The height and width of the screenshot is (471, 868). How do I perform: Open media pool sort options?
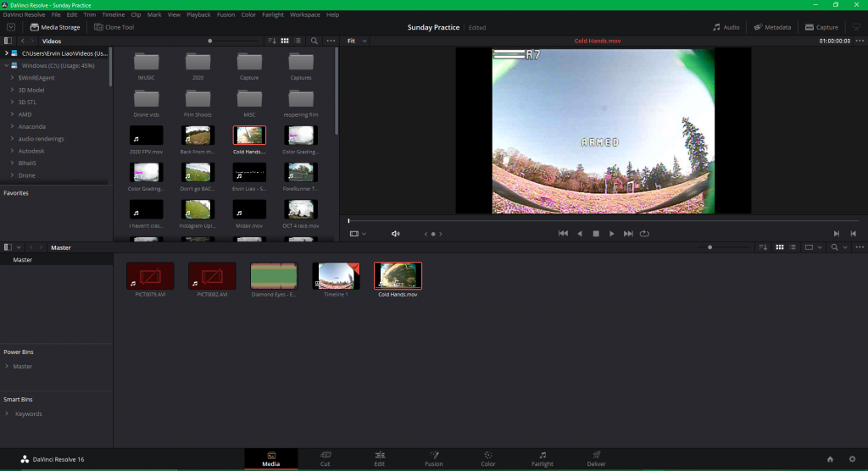763,247
